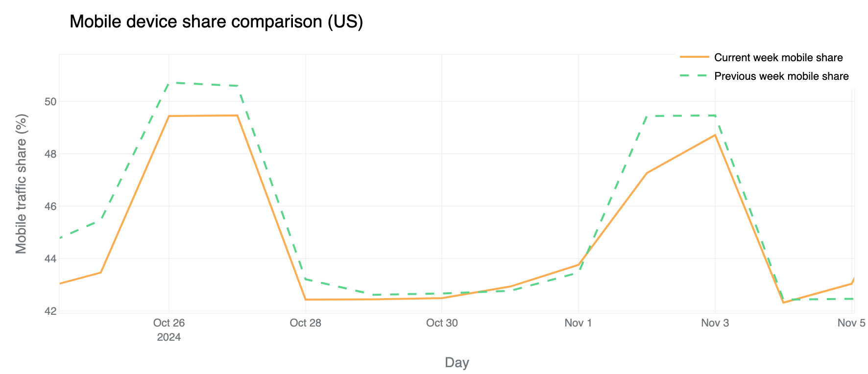Click the Oct 30 x-axis tick label
Screen dimensions: 868x374
[442, 323]
